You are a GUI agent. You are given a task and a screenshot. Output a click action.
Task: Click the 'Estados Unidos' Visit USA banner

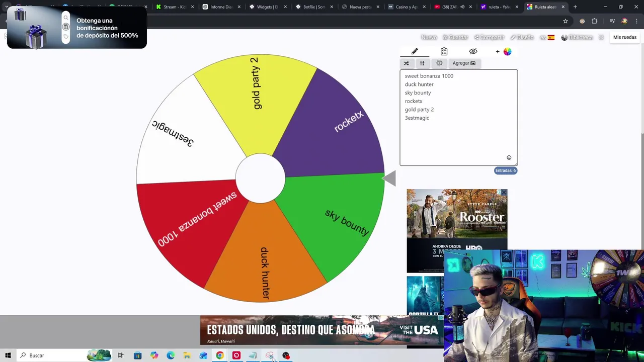322,330
